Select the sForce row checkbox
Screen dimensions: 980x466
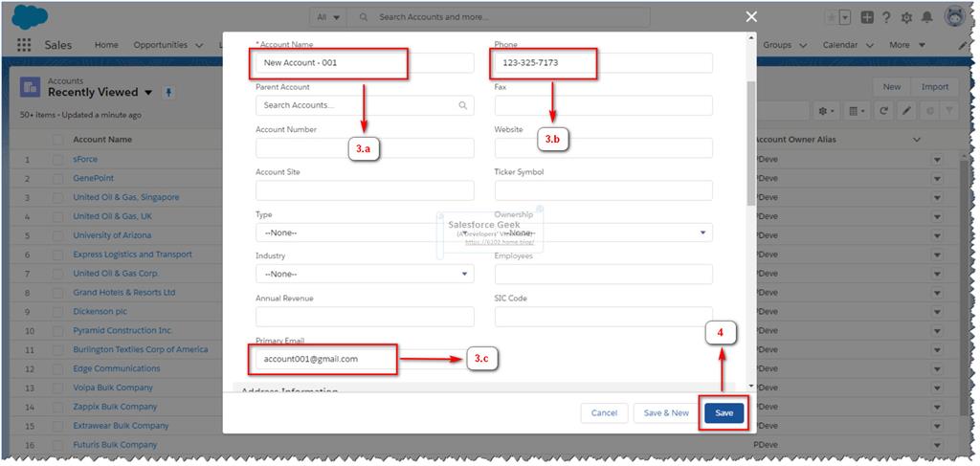click(x=58, y=159)
